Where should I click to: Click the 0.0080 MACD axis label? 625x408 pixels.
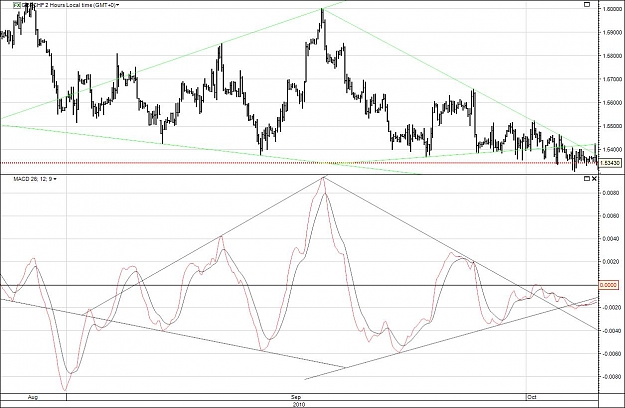pyautogui.click(x=611, y=193)
